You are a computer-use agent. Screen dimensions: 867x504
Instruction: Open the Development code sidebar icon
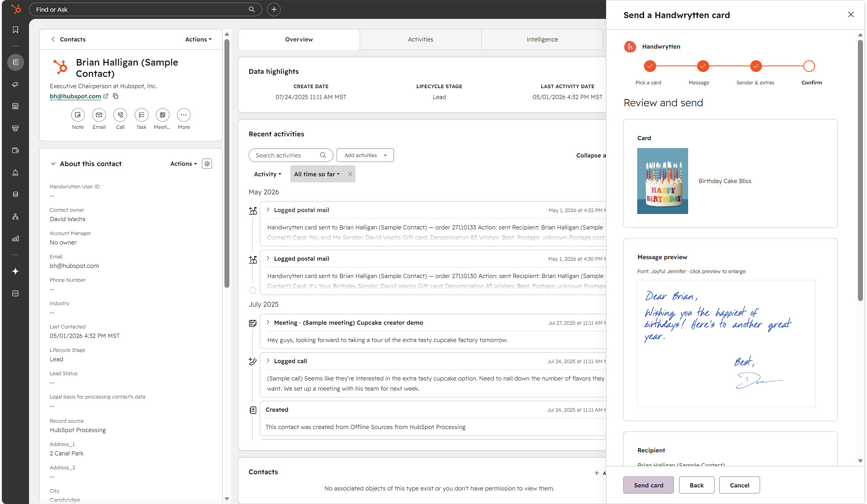coord(15,293)
